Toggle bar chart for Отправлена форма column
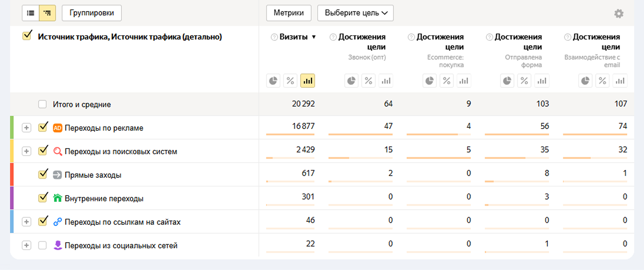The image size is (644, 270). coord(542,81)
